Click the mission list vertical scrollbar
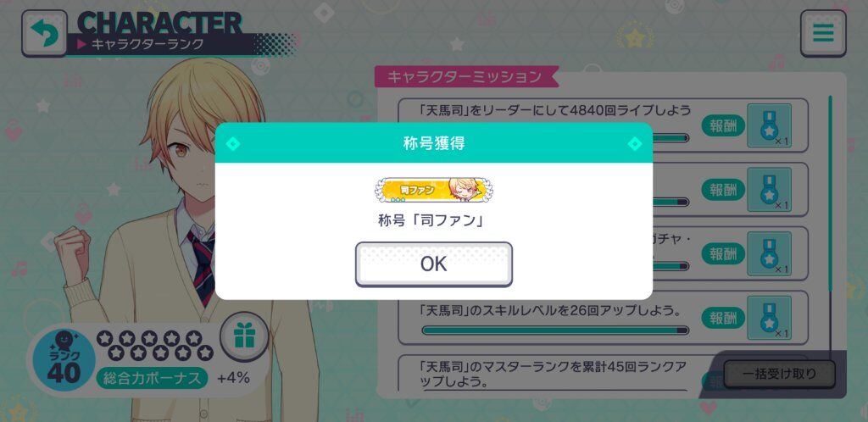868x422 pixels. pos(831,193)
